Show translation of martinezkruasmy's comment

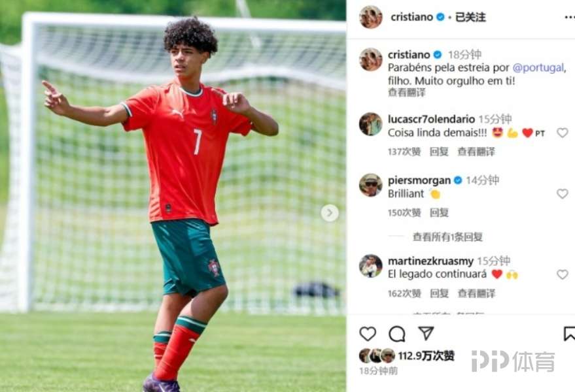[x=476, y=293]
